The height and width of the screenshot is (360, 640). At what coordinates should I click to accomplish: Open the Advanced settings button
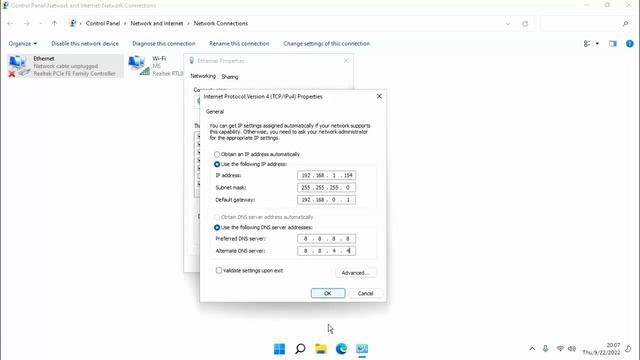point(356,273)
